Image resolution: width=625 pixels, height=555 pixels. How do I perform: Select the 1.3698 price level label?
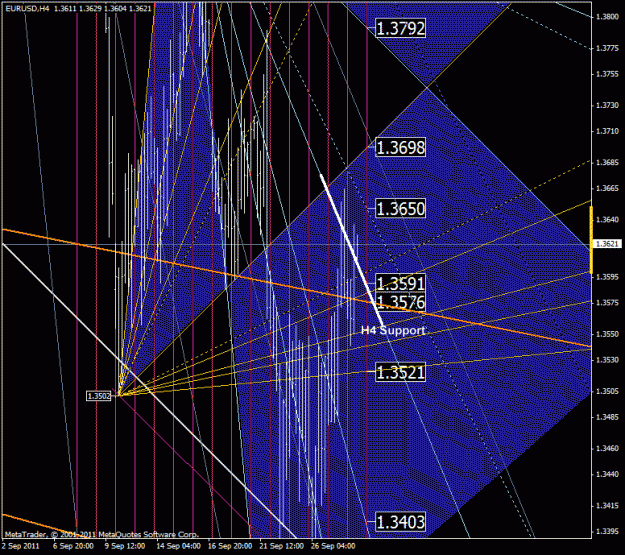point(401,147)
